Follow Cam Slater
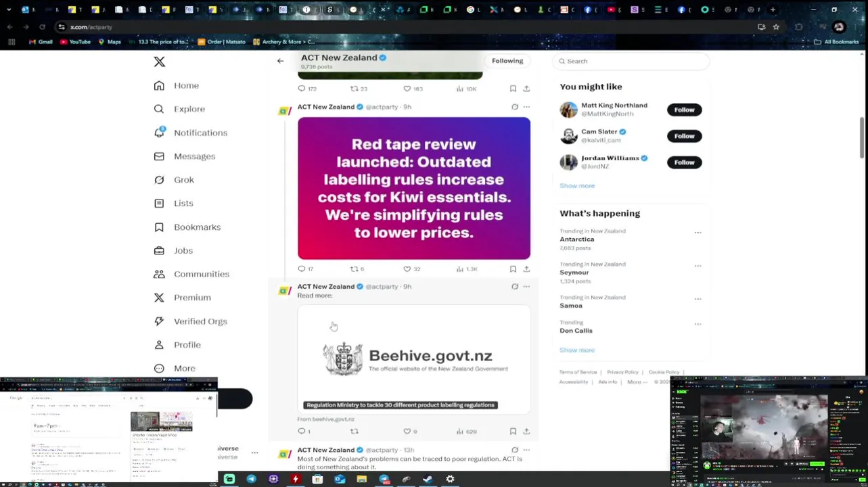 coord(684,136)
